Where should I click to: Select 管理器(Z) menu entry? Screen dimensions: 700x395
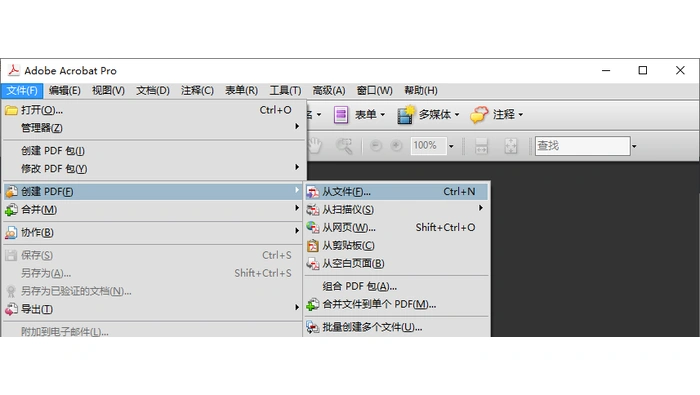[154, 128]
